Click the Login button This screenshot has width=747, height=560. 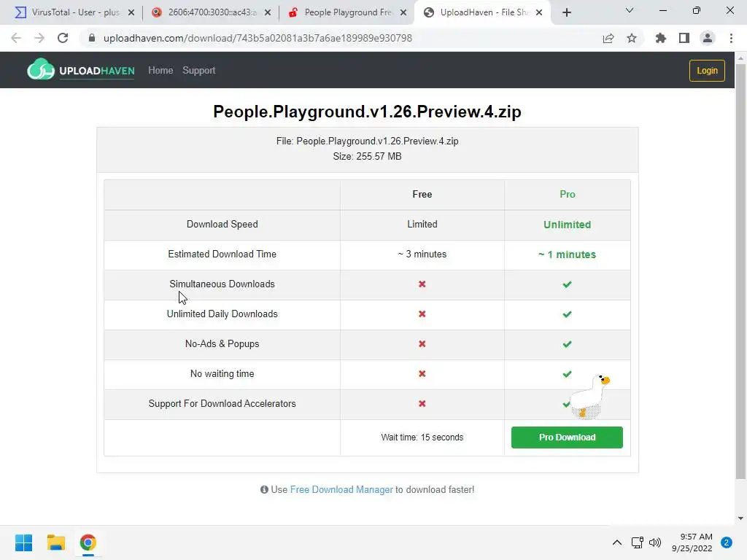(x=707, y=71)
